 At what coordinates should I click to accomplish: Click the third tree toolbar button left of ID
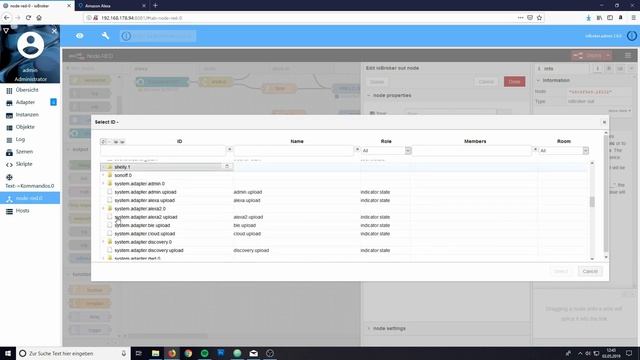[116, 142]
